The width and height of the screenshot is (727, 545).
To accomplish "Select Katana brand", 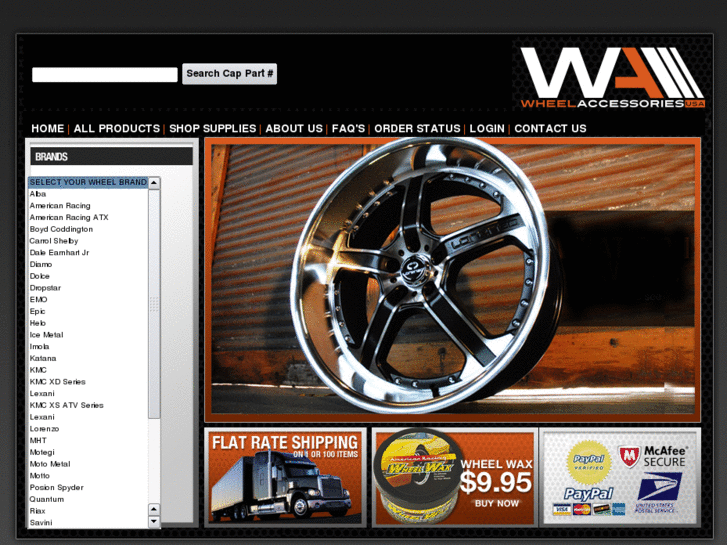I will 88,359.
